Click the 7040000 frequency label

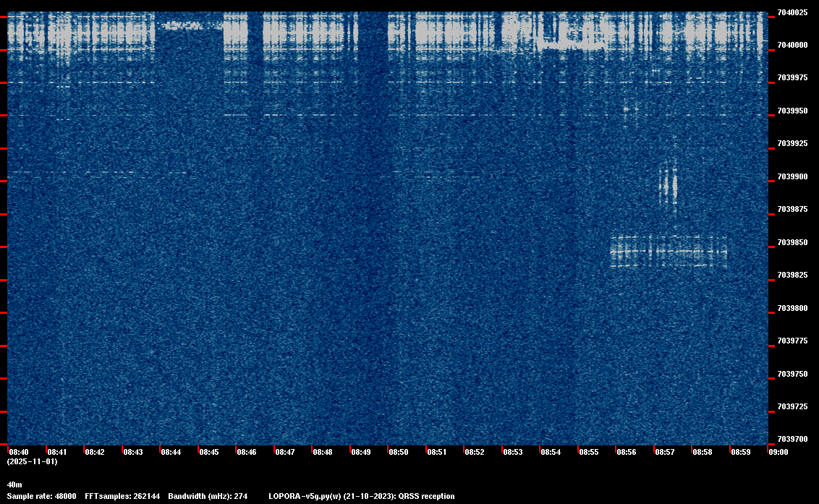tap(792, 46)
